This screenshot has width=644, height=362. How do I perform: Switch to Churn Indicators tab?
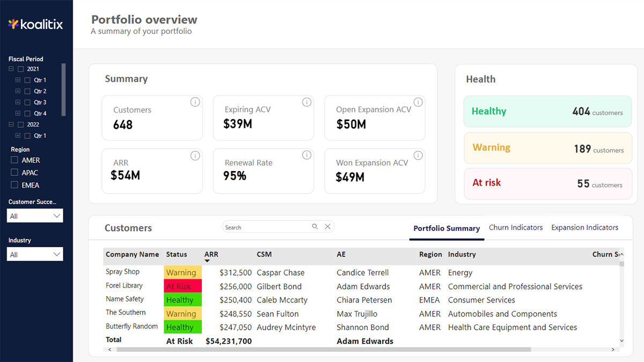click(x=516, y=227)
